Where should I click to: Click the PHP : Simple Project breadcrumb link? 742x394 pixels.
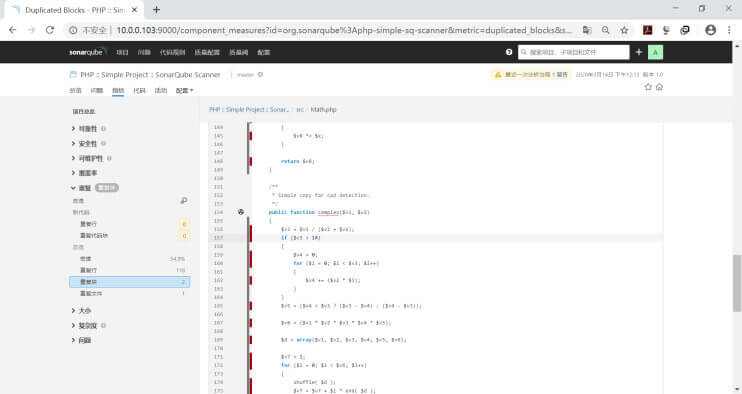pos(248,109)
